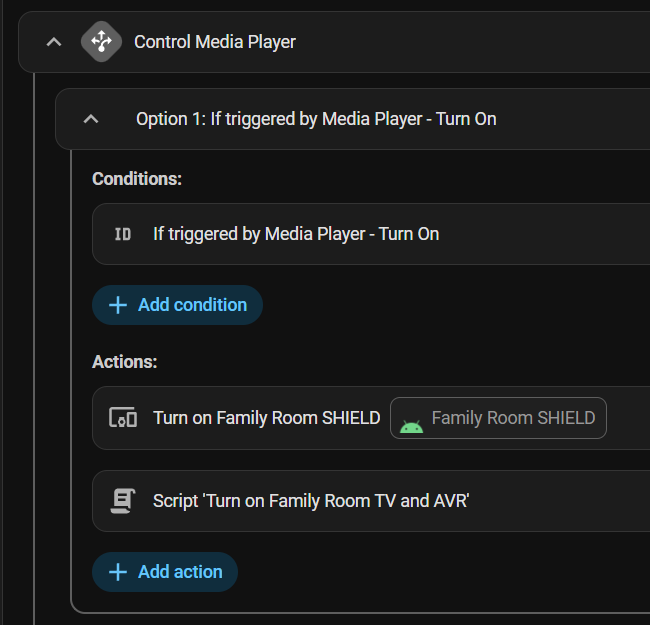Click the Conditions section label
This screenshot has height=625, width=650.
tap(137, 179)
